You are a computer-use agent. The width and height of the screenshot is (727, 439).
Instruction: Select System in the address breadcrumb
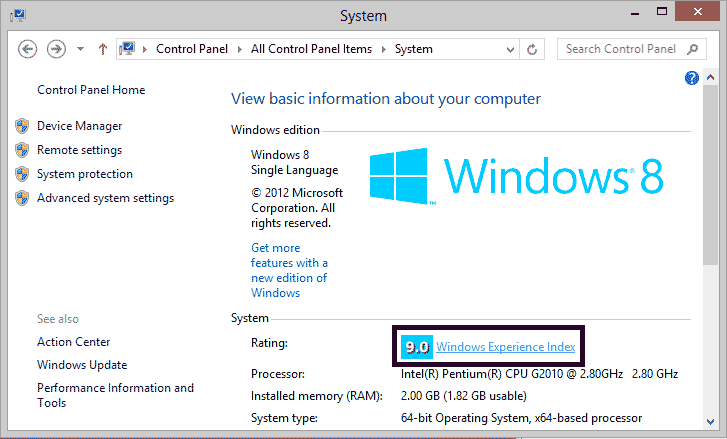pyautogui.click(x=414, y=49)
